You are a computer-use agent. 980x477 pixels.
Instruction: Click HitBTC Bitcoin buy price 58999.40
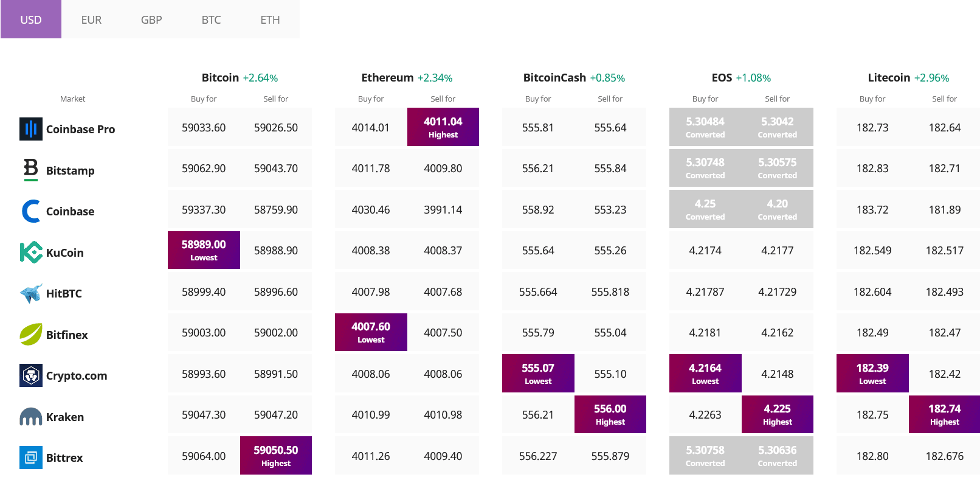[x=204, y=291]
